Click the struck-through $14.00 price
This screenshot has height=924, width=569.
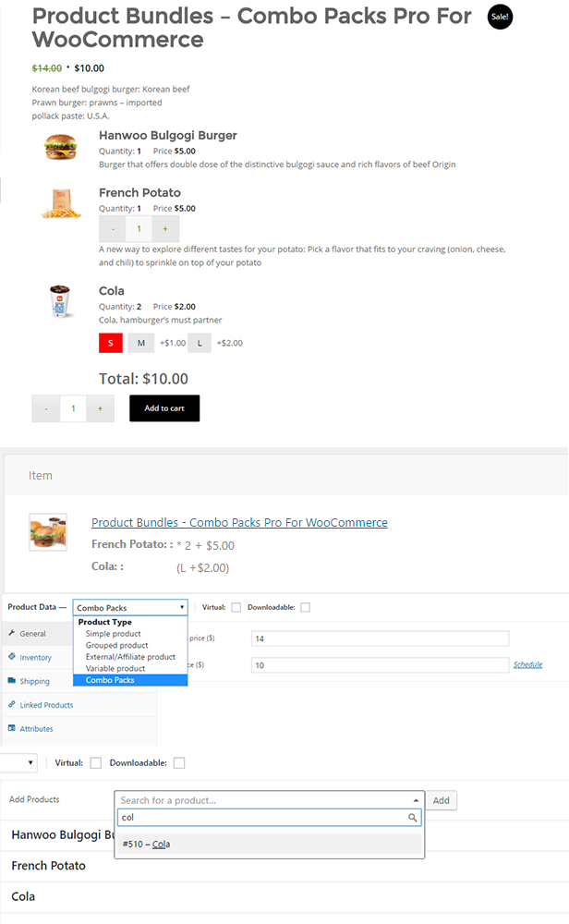(46, 67)
